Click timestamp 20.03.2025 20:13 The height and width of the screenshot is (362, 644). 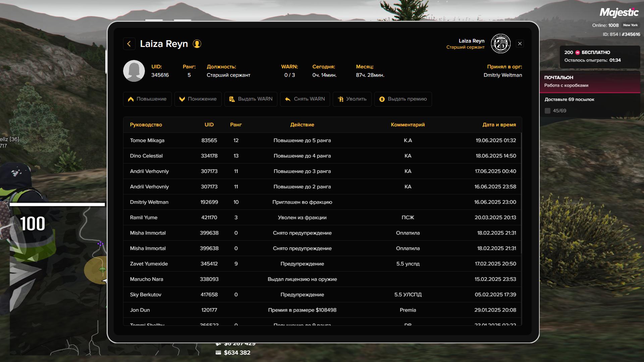(x=495, y=218)
